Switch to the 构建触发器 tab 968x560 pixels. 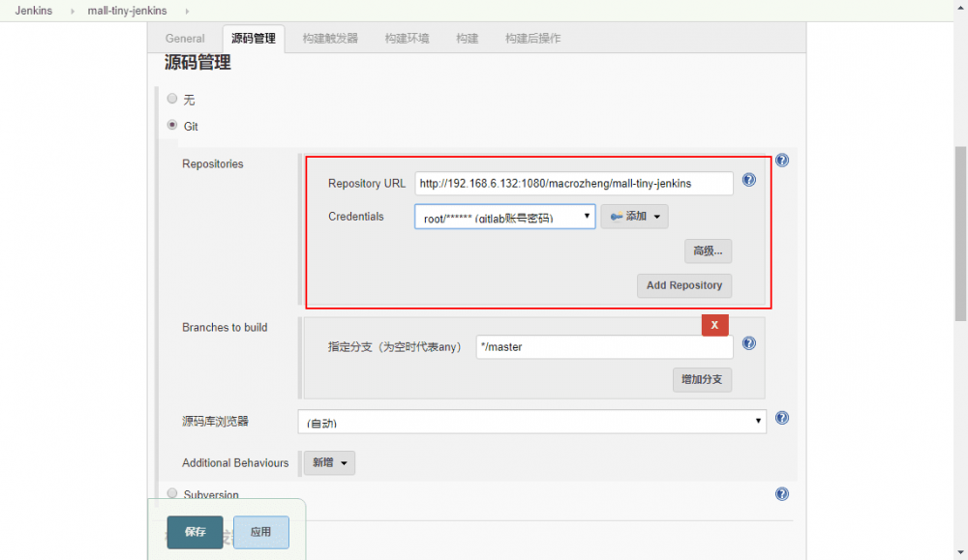(x=331, y=38)
